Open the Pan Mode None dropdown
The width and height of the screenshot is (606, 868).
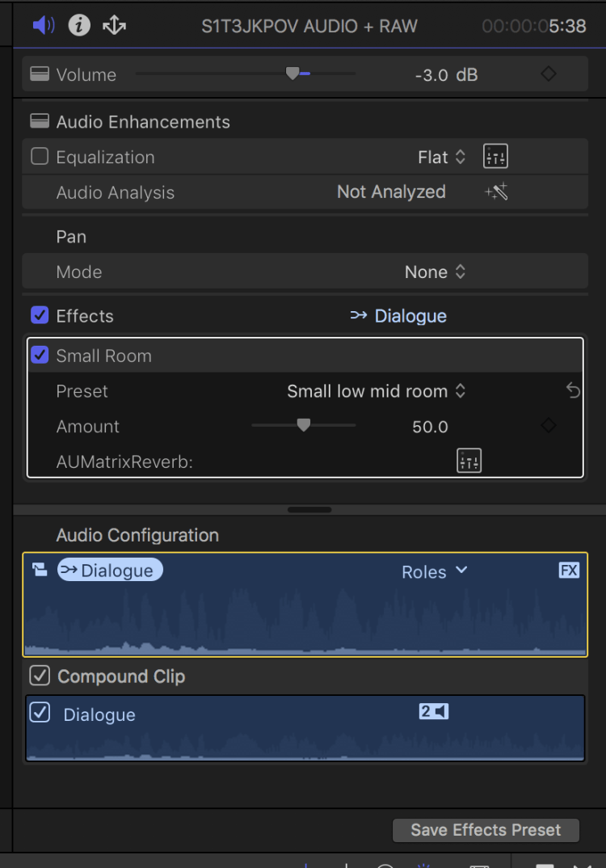click(x=435, y=272)
